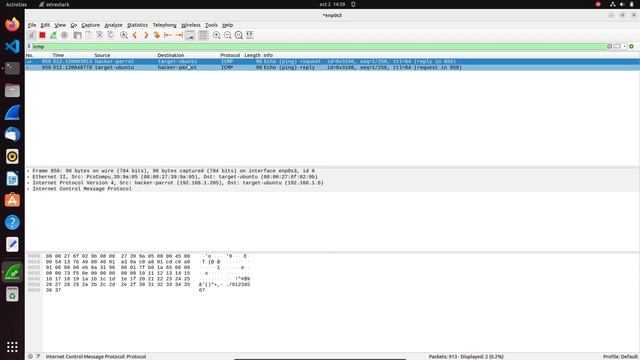Expand the Frame 858 details row
Viewport: 640px width, 360px height.
point(29,171)
